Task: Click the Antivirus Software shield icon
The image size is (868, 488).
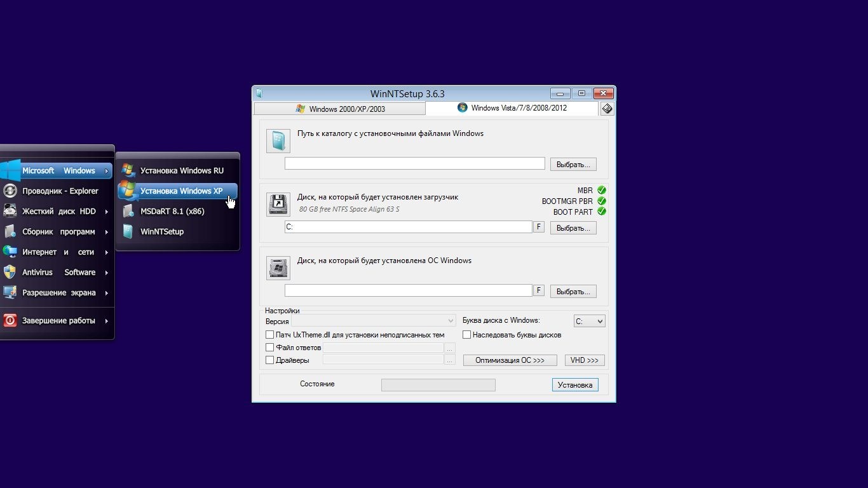Action: coord(10,272)
